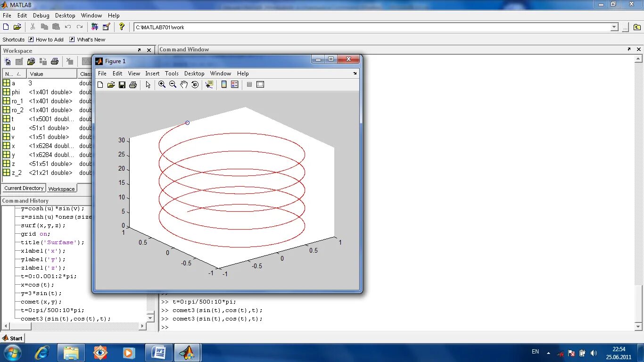Select "title('Surface');" in Command History
Image resolution: width=644 pixels, height=362 pixels.
coord(53,242)
